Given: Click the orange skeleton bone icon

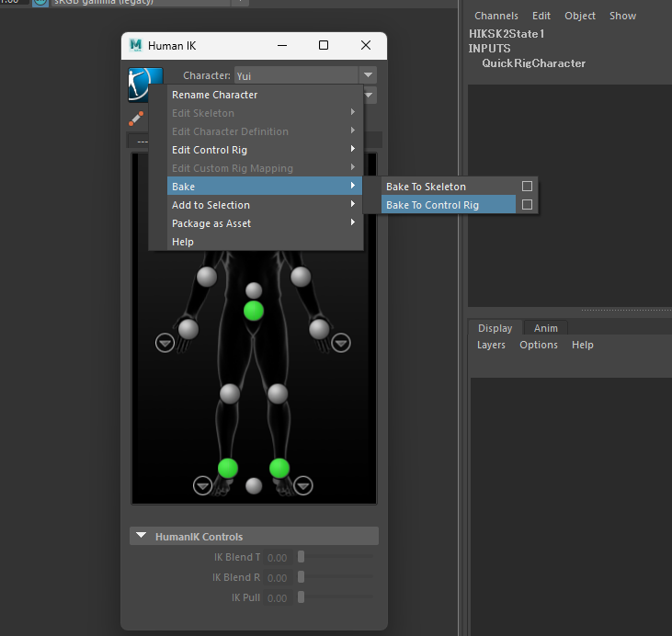Looking at the screenshot, I should point(136,119).
